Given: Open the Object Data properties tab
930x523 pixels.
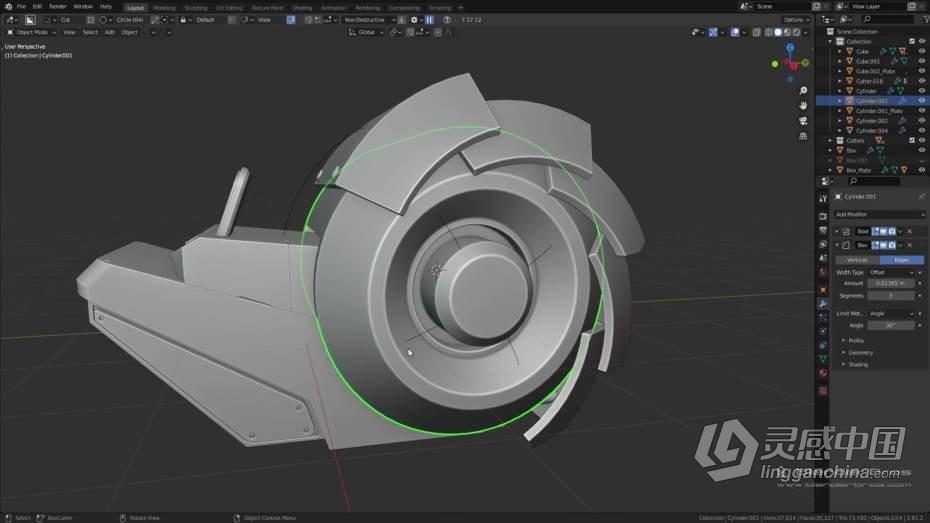Looking at the screenshot, I should coord(823,359).
